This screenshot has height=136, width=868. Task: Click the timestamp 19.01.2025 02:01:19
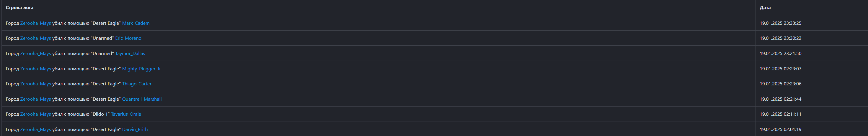tap(780, 129)
